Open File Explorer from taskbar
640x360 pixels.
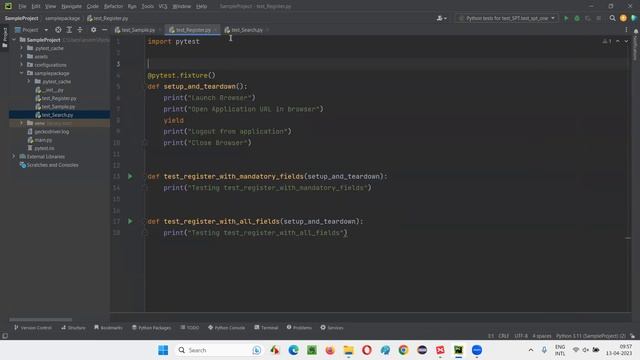pos(348,350)
